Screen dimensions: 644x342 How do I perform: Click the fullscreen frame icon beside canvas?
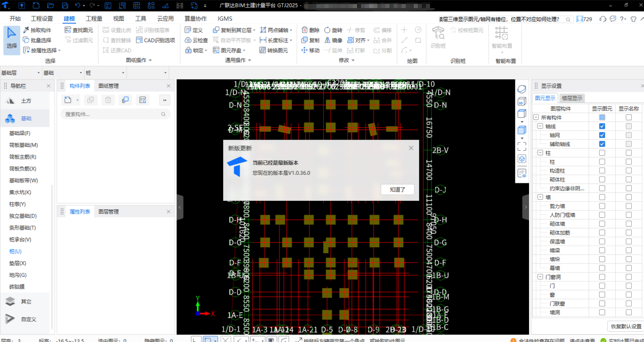coord(522,146)
